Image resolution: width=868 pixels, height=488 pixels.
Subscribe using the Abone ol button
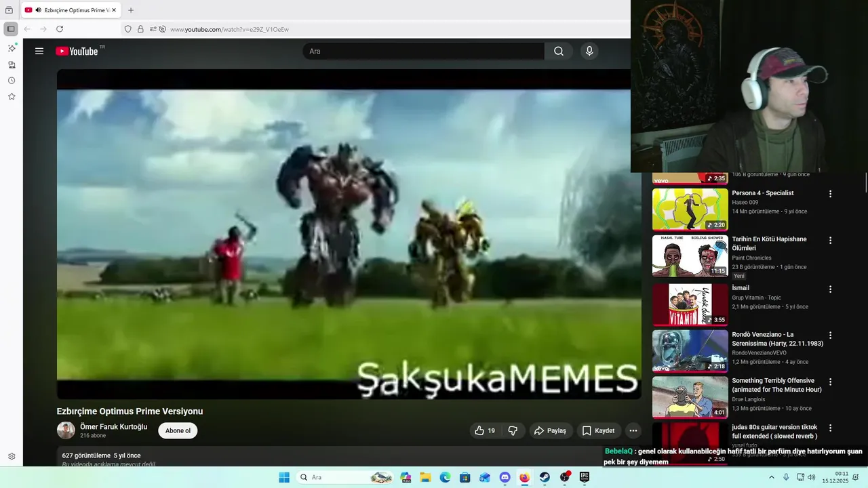click(178, 430)
